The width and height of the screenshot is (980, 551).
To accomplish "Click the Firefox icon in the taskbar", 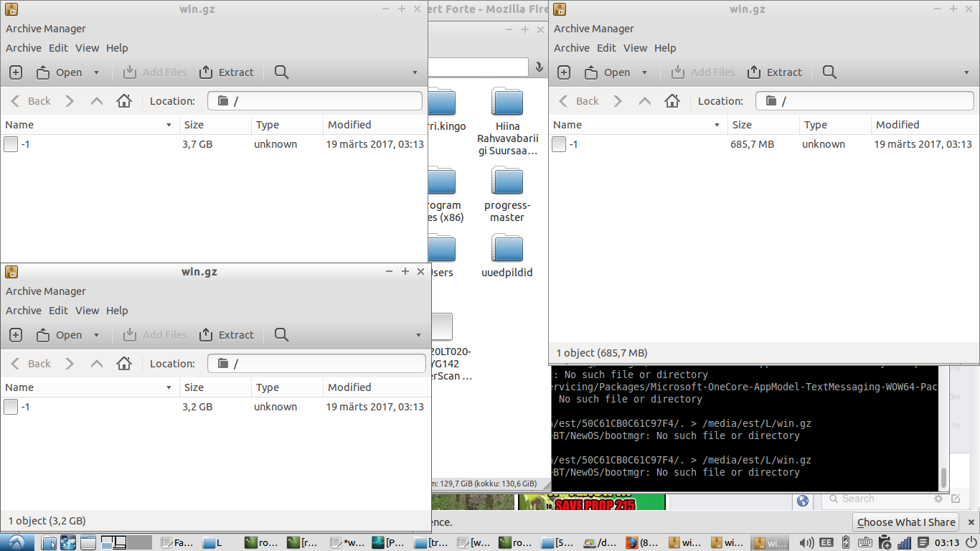I will pyautogui.click(x=632, y=542).
